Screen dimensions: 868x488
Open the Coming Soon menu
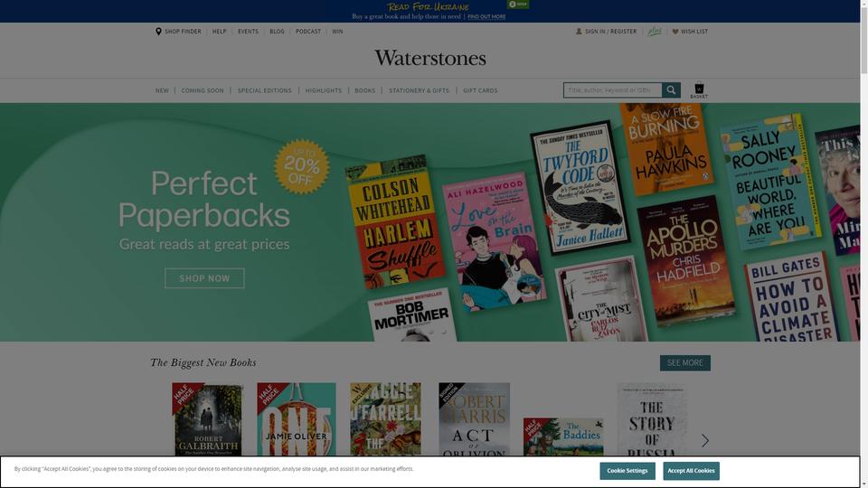pyautogui.click(x=203, y=90)
